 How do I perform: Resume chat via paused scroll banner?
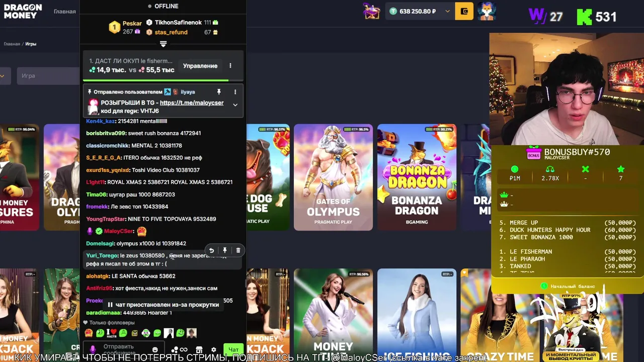click(163, 305)
